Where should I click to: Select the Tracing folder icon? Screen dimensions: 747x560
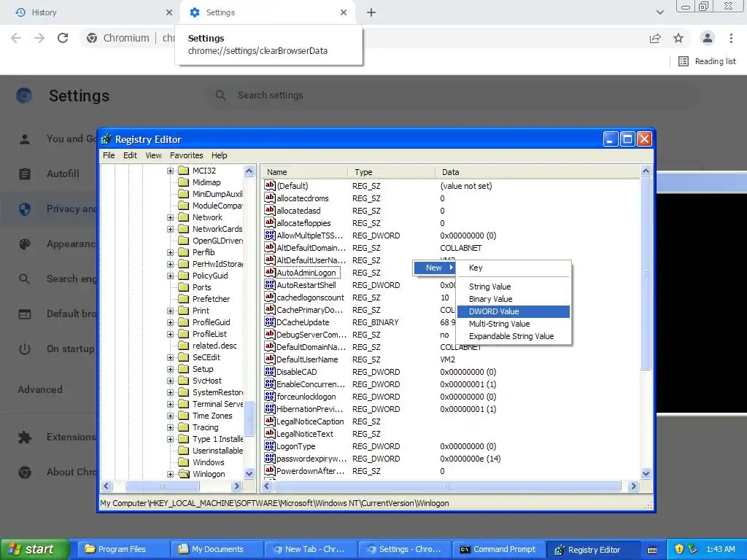click(x=183, y=427)
